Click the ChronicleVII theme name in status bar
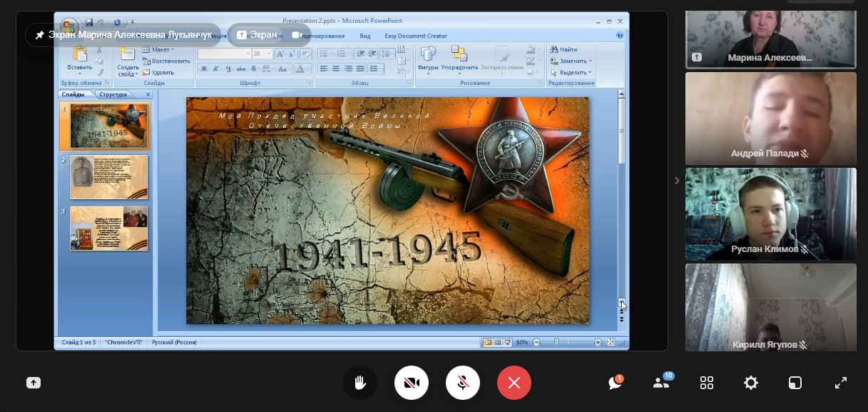868x412 pixels. click(124, 343)
